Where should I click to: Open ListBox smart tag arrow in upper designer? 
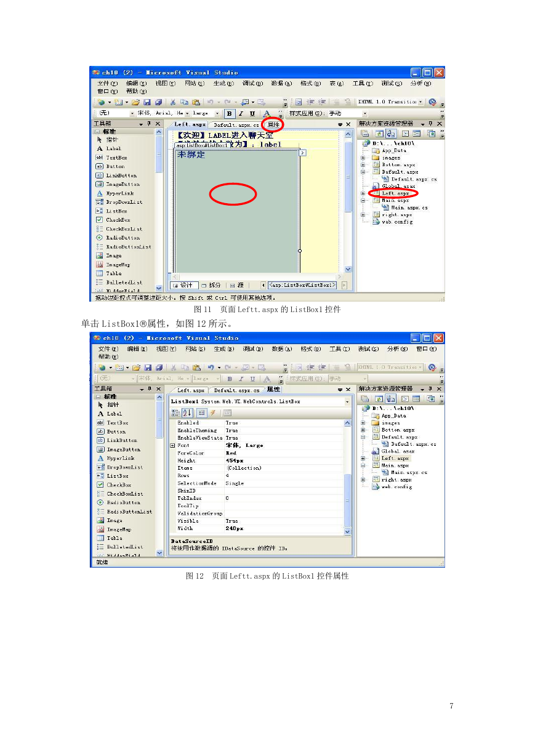(302, 153)
